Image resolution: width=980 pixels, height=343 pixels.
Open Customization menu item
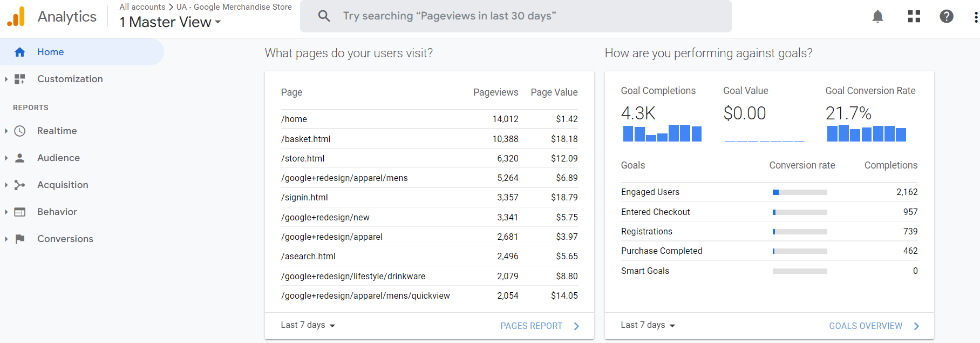(70, 79)
